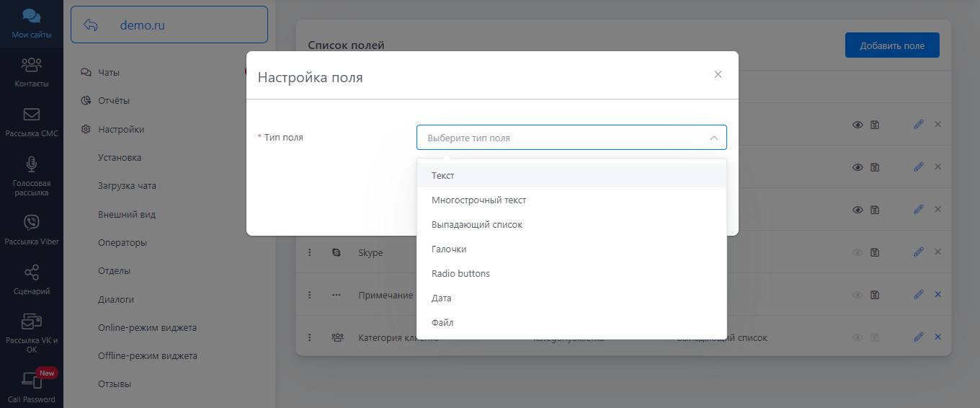
Task: Select Radio buttons field type option
Action: coord(460,274)
